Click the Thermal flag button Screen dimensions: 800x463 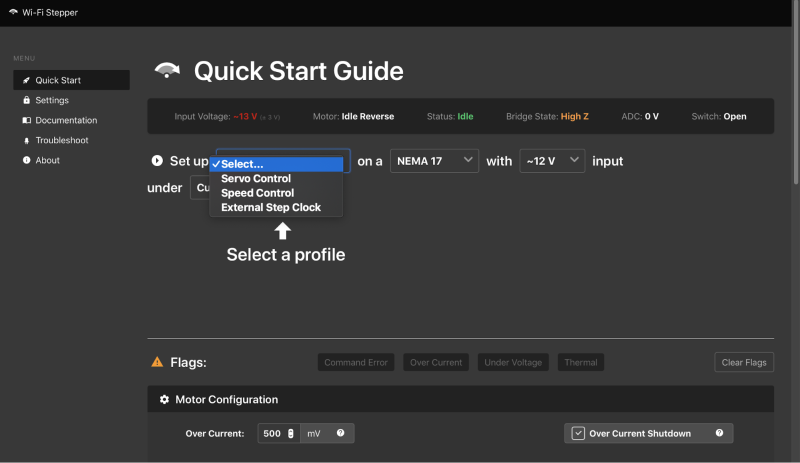pyautogui.click(x=580, y=362)
